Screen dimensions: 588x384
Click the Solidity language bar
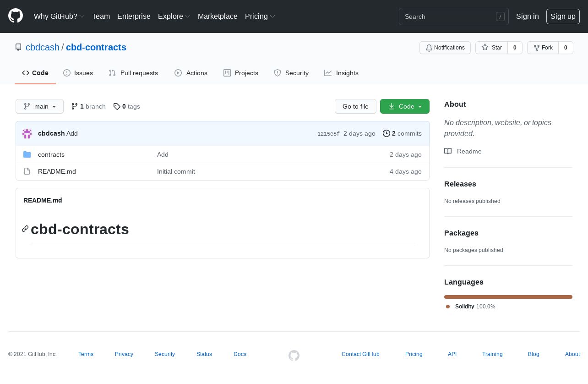tap(508, 297)
